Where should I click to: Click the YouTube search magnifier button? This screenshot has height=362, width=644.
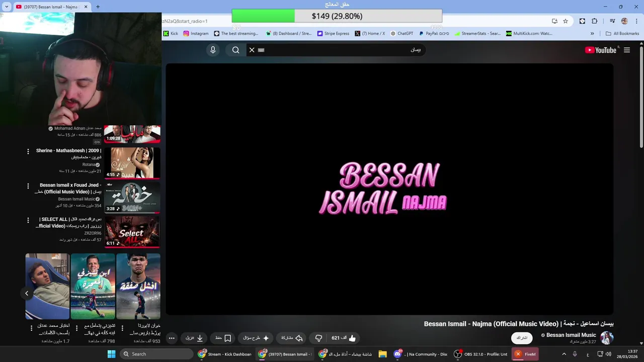pos(235,50)
